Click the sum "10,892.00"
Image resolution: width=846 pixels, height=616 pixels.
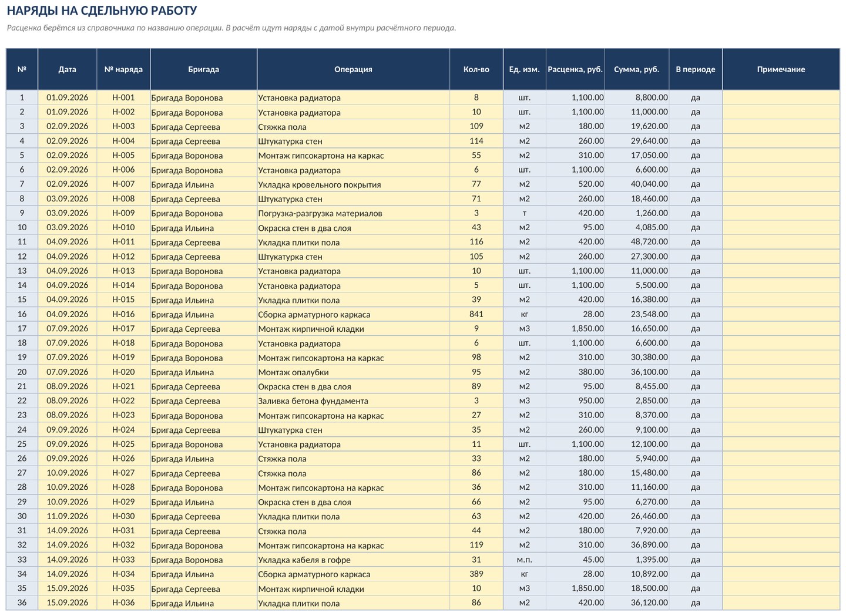pyautogui.click(x=636, y=574)
